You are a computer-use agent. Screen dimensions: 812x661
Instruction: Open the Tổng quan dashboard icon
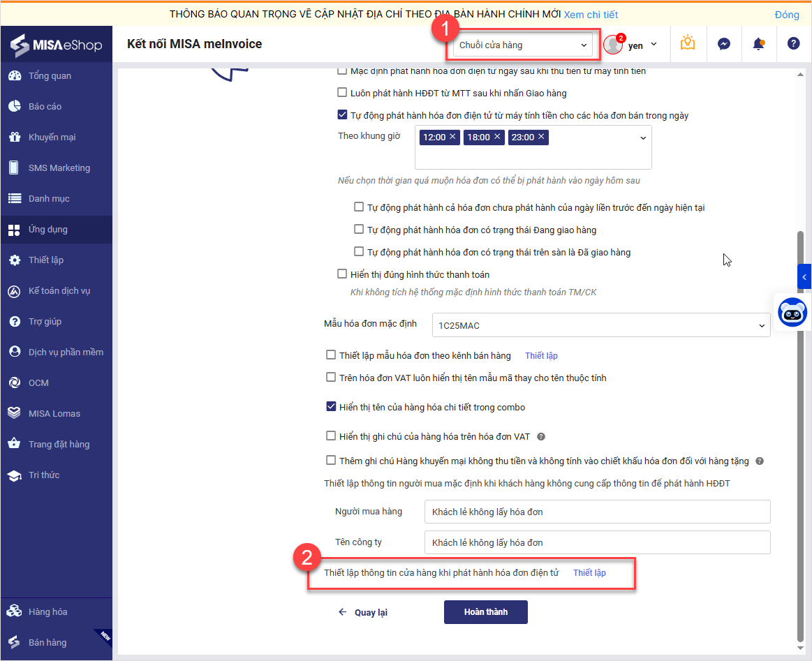pyautogui.click(x=15, y=75)
